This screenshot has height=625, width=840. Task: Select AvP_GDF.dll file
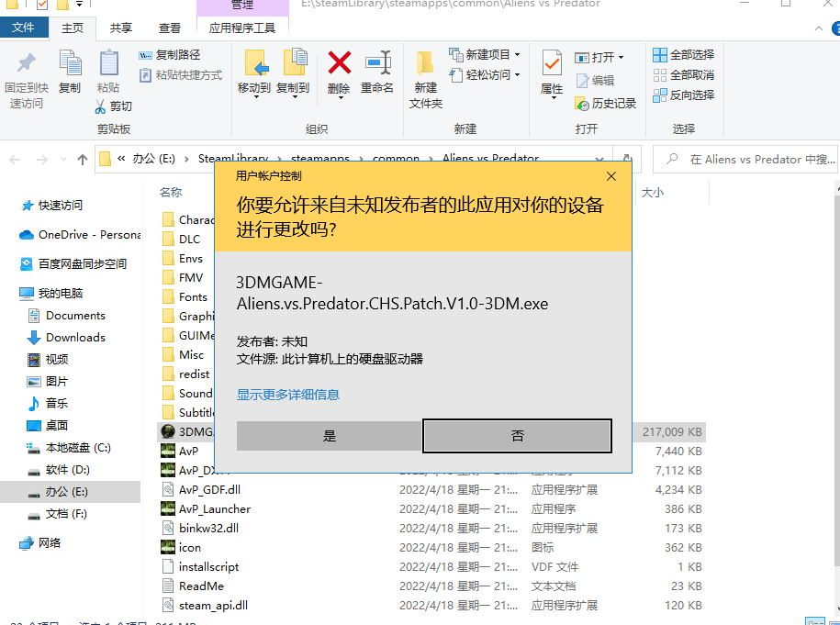click(x=209, y=489)
